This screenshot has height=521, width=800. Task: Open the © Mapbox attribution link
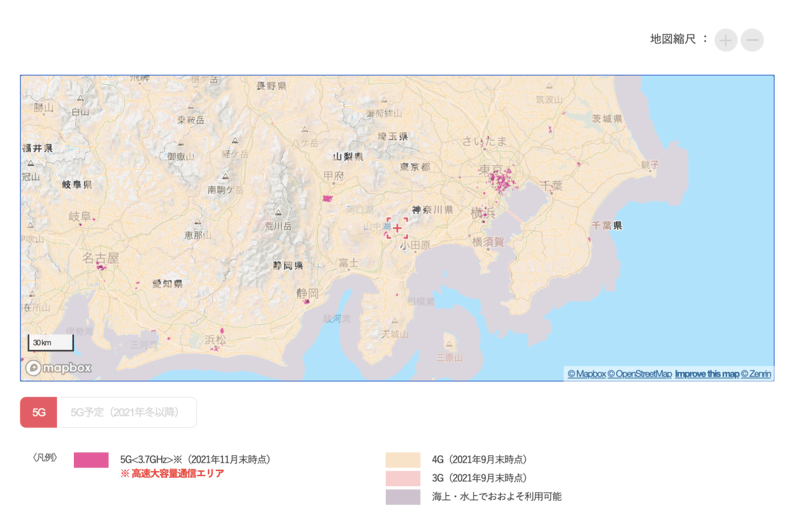pos(586,374)
